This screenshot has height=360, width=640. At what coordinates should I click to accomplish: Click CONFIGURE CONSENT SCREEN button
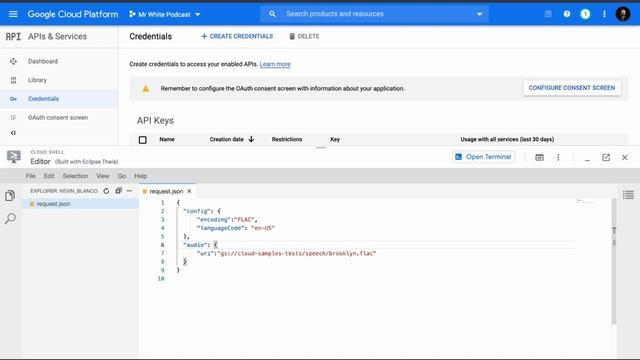pos(572,88)
